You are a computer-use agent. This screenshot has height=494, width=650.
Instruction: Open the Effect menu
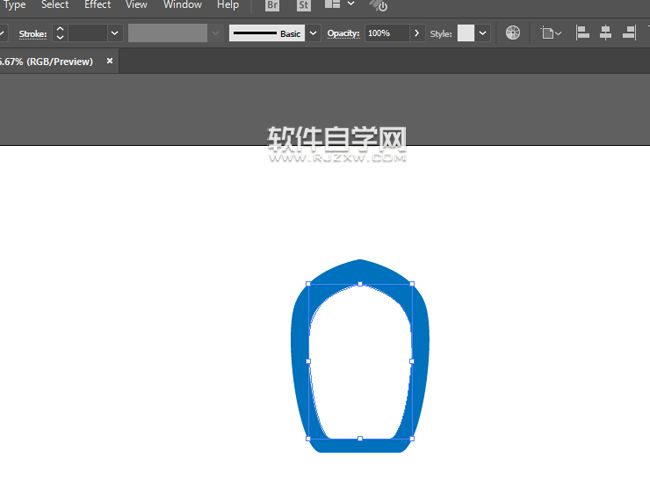[x=97, y=5]
